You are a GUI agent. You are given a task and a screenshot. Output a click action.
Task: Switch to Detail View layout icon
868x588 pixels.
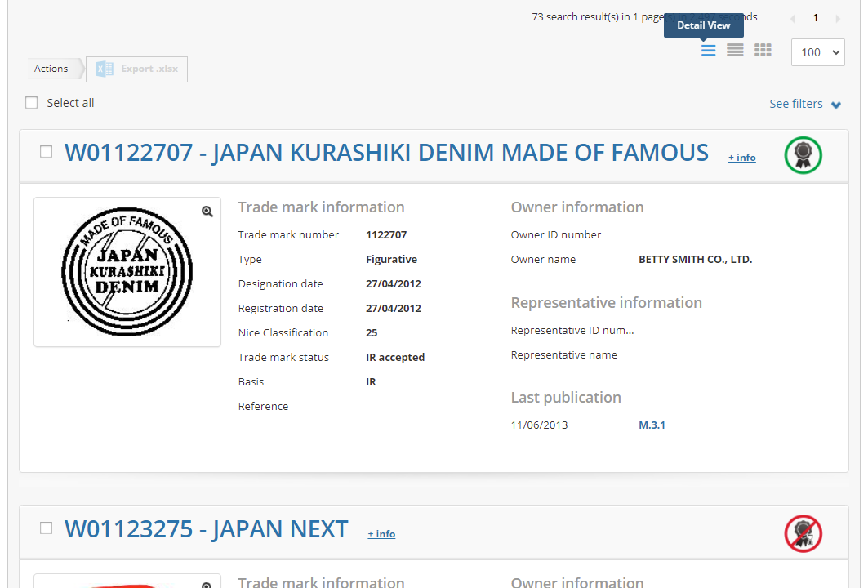708,51
